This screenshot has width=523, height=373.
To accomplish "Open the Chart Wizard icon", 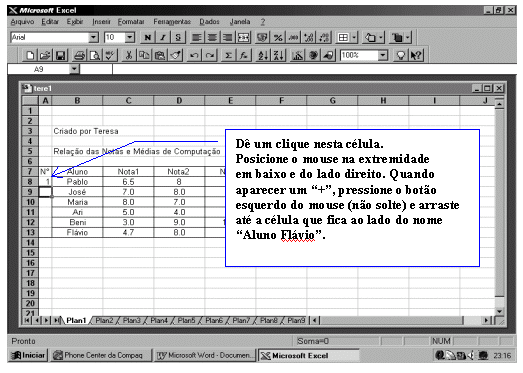I will 297,55.
